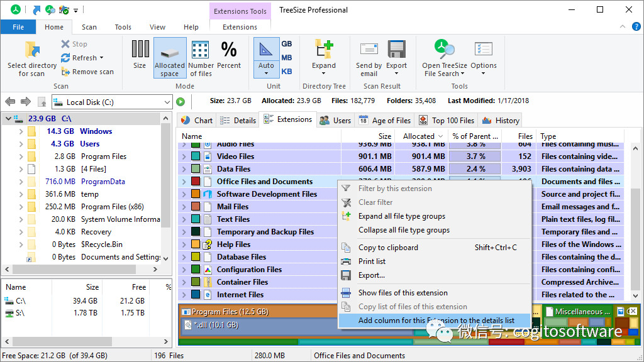Screen dimensions: 644x362
Task: Open the Expand directory tree menu
Action: pyautogui.click(x=324, y=58)
